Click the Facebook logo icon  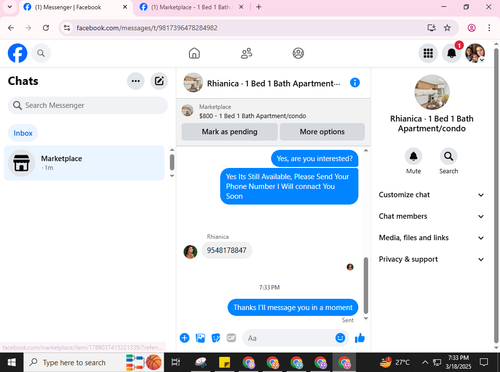pos(17,53)
